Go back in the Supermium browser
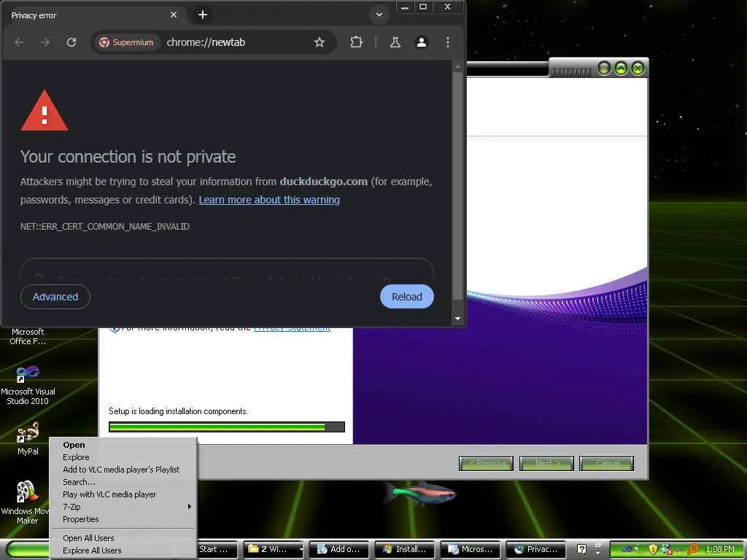The image size is (747, 560). coord(19,42)
